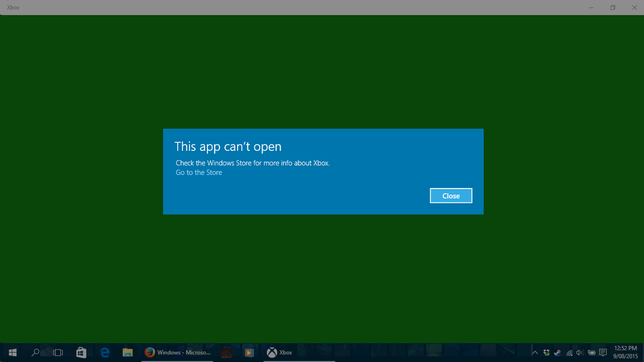This screenshot has width=644, height=362.
Task: Open the media player taskbar icon
Action: [x=249, y=353]
